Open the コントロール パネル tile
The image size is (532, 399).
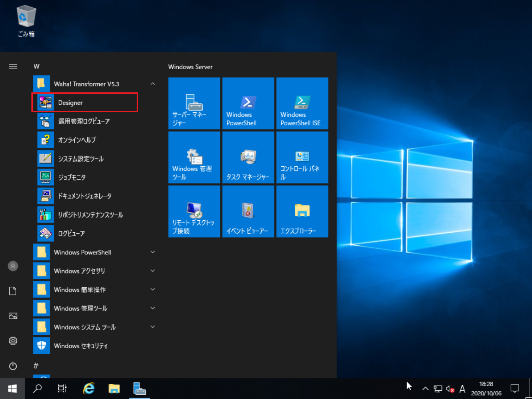click(302, 157)
